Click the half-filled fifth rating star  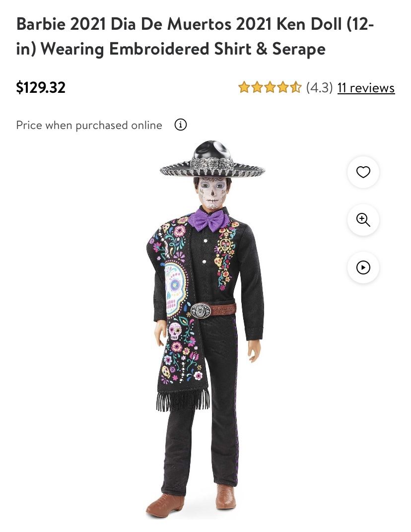click(x=296, y=87)
